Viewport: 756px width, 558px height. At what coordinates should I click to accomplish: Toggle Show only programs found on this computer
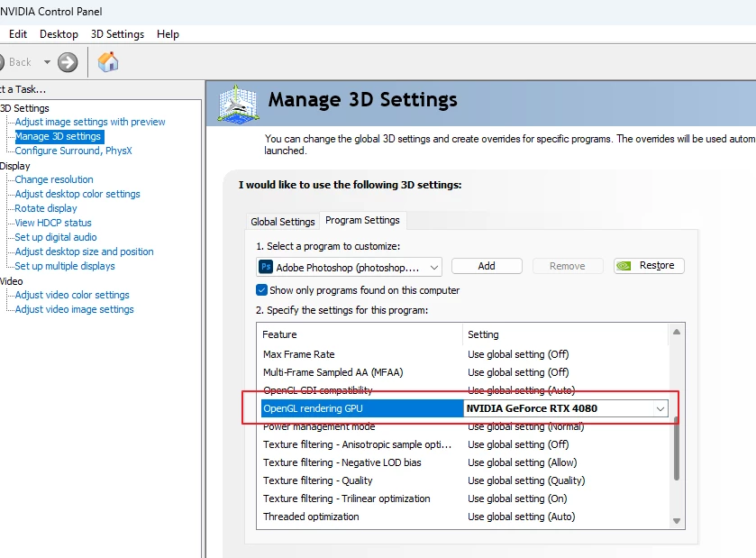261,290
